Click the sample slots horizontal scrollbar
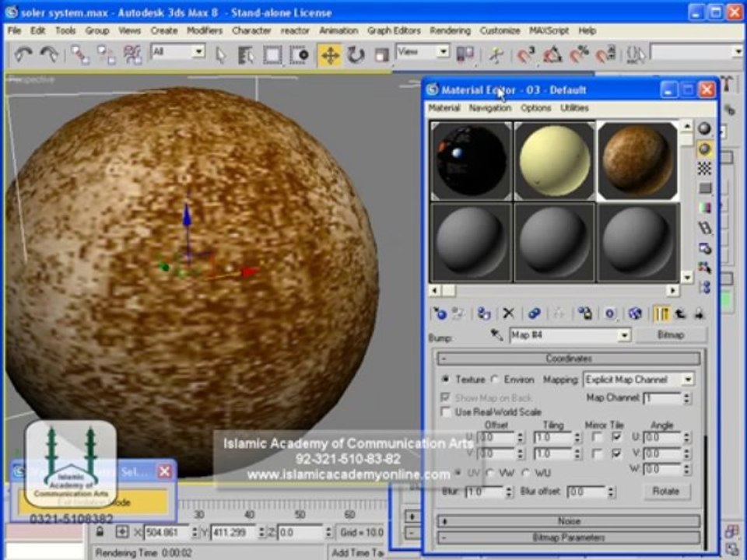747x560 pixels. pyautogui.click(x=553, y=290)
